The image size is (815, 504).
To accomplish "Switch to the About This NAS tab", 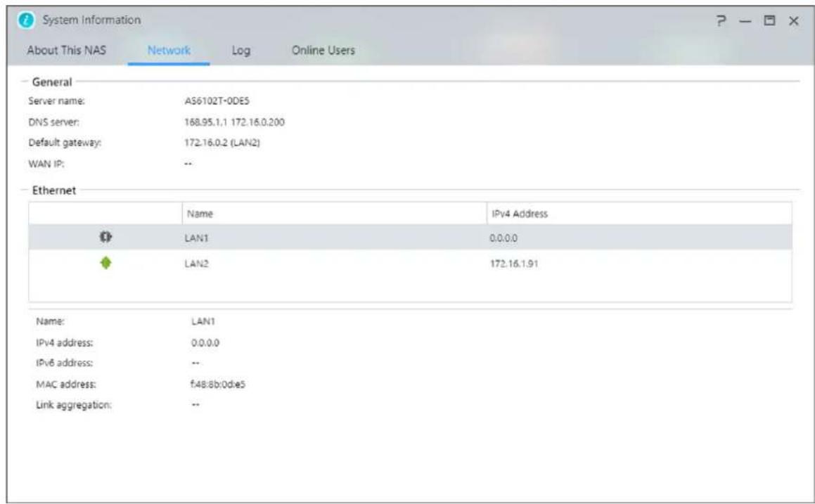I will 67,51.
